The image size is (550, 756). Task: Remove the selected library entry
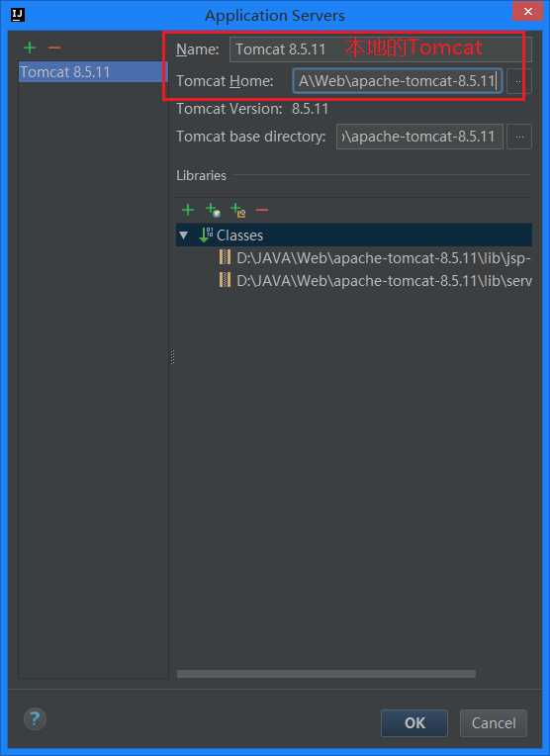(262, 210)
